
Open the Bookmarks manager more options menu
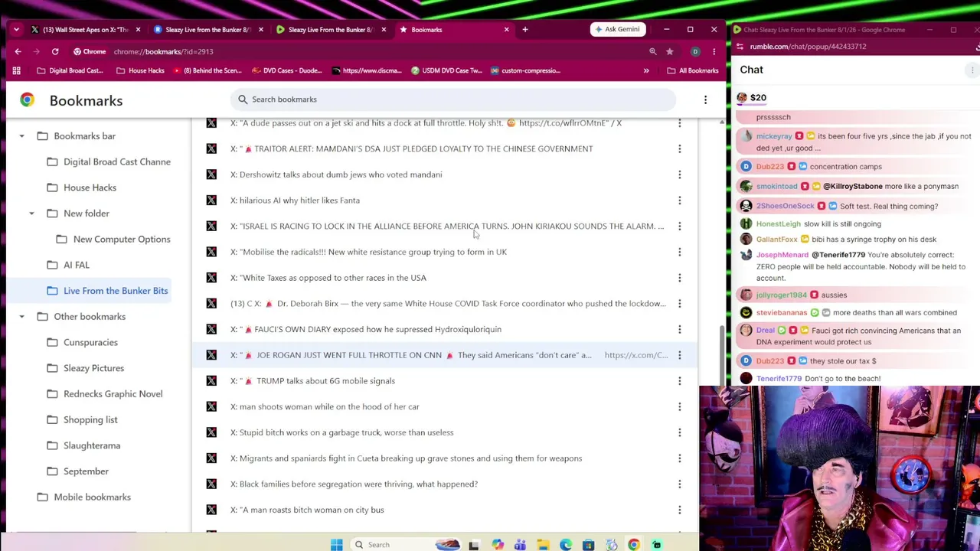[705, 99]
